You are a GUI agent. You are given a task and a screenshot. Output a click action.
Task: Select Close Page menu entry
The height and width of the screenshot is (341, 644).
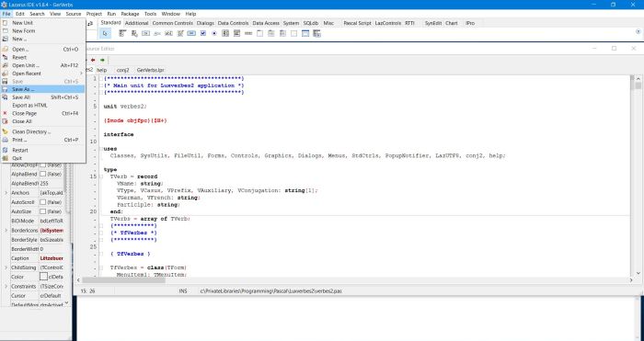42,113
